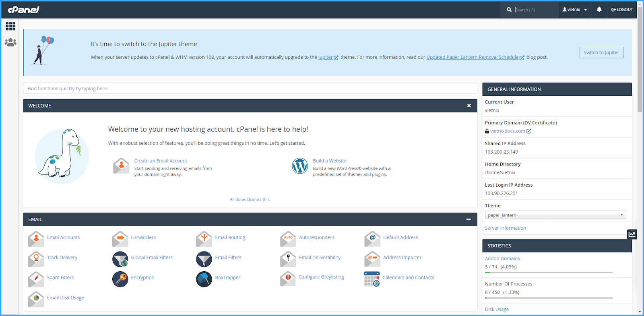Open the Encryption key icon
This screenshot has height=316, width=644.
tap(120, 279)
